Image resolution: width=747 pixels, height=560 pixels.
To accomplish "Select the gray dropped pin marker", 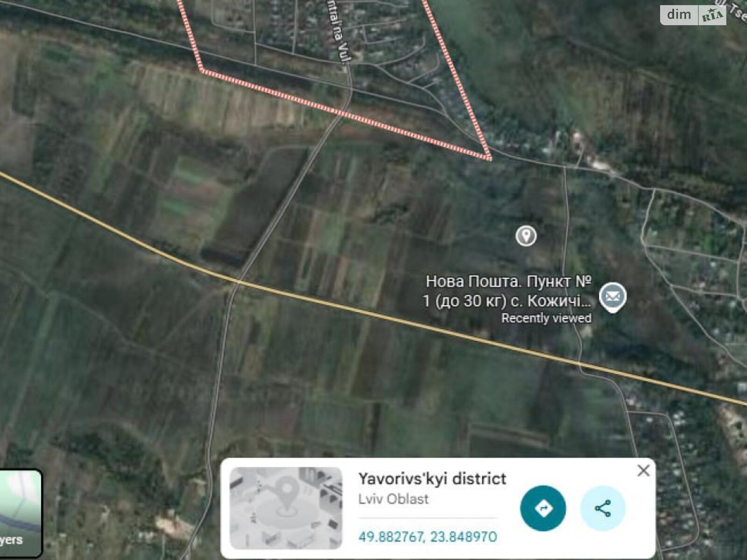I will click(x=526, y=236).
